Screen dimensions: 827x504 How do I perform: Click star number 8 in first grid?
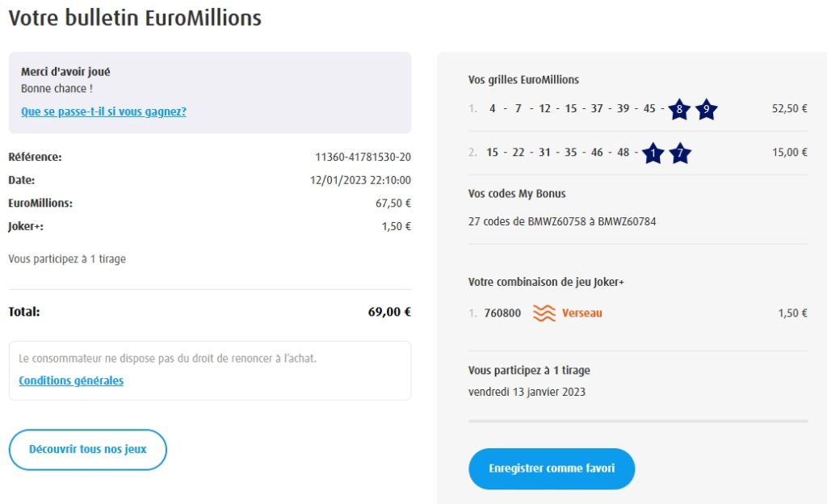[679, 109]
